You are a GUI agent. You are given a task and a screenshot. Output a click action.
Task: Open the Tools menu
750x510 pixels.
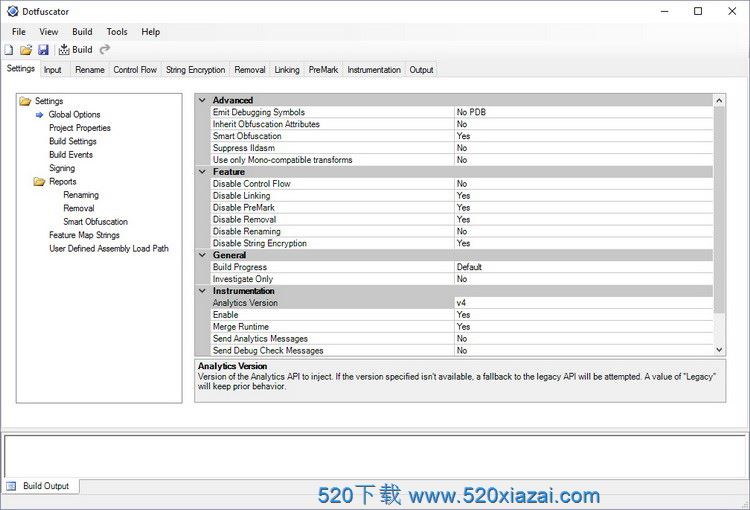point(117,32)
